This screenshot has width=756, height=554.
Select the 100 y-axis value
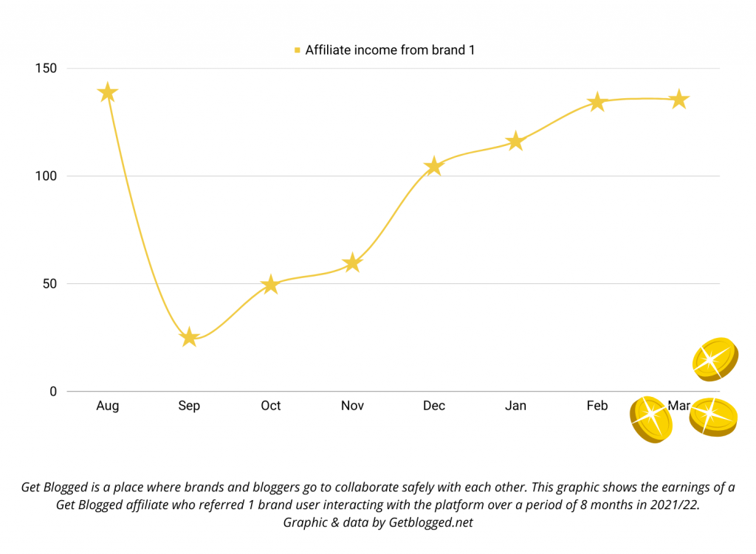click(47, 176)
